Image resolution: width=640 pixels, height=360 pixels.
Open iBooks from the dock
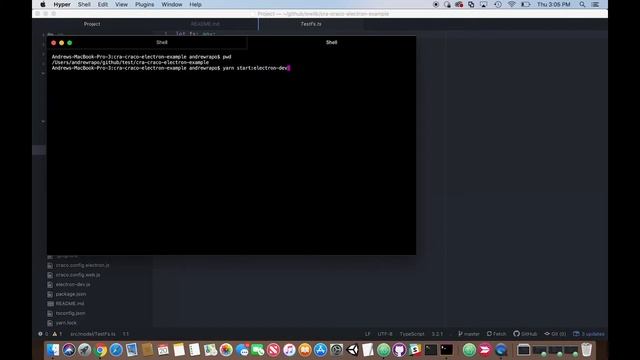[x=304, y=350]
